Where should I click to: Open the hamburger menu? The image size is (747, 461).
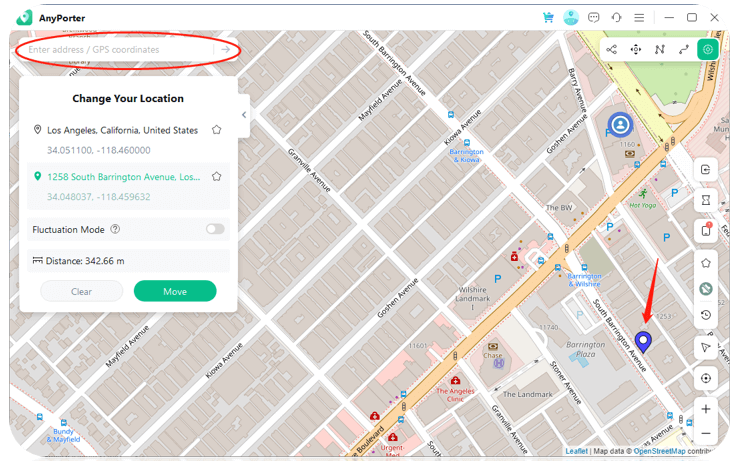click(x=639, y=18)
